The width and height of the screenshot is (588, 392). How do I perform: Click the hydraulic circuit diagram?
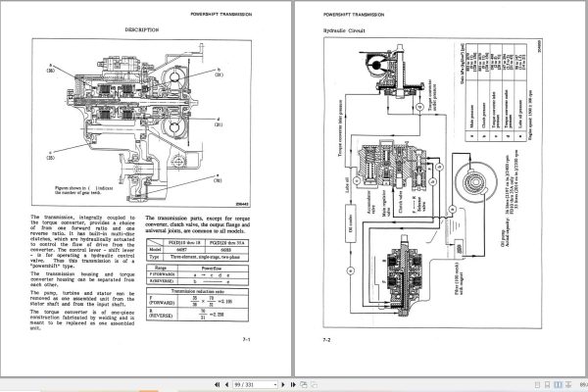[432, 183]
